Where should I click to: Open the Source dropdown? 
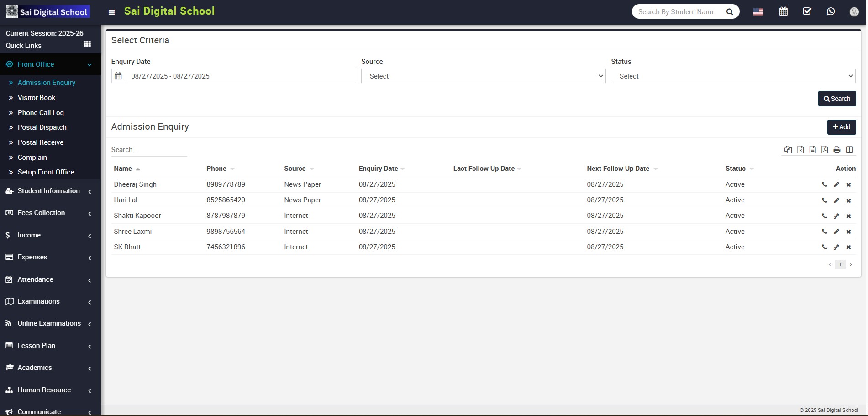pyautogui.click(x=483, y=76)
